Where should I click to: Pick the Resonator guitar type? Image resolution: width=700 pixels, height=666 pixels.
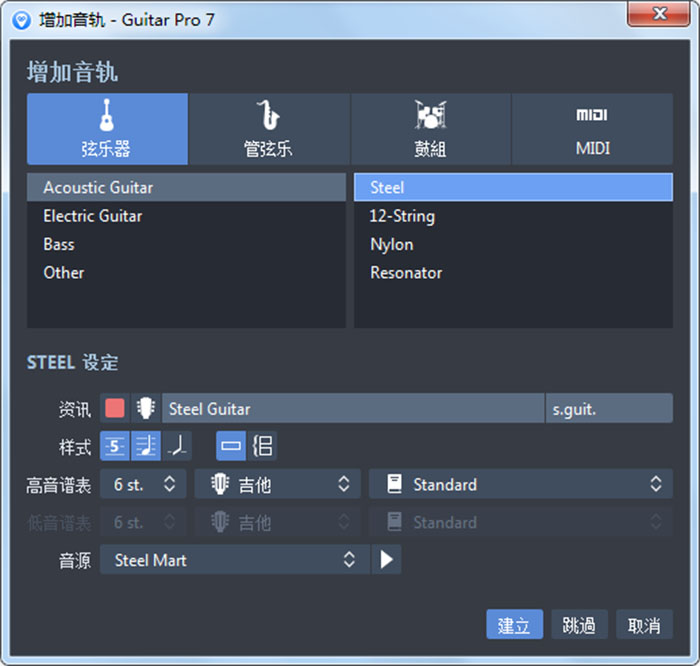point(513,273)
